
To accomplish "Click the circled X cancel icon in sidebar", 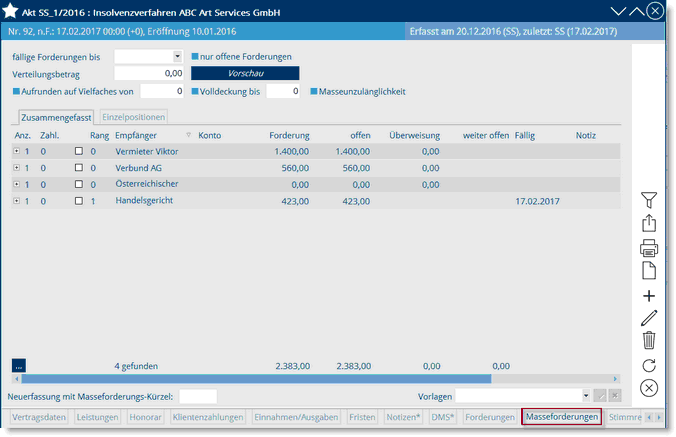I will click(649, 388).
